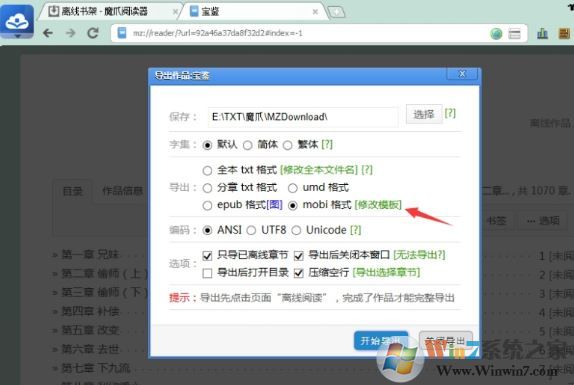Reload the page with the refresh icon

(93, 33)
